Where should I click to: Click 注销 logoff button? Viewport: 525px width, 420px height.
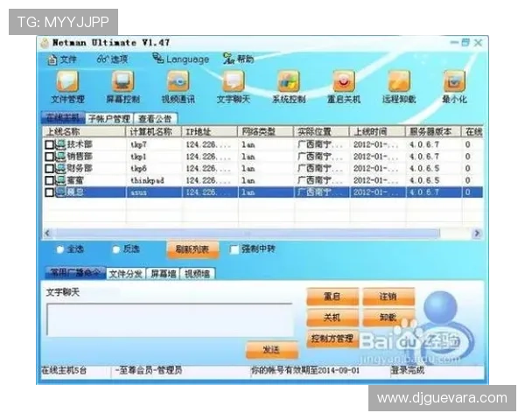click(388, 296)
